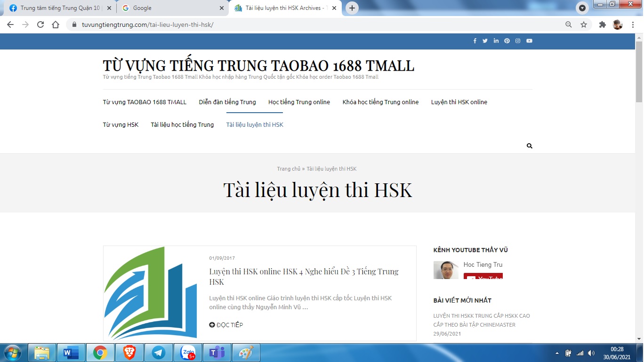Open the Học tiếng Trung online menu item
The image size is (644, 362).
click(299, 102)
